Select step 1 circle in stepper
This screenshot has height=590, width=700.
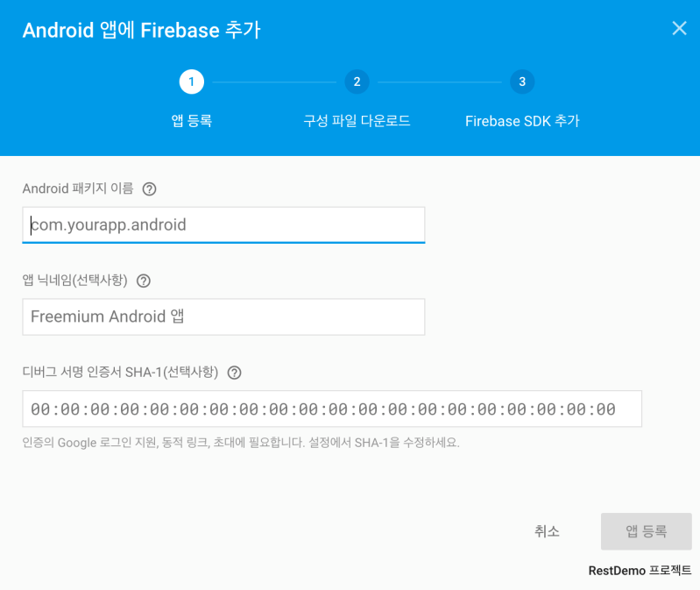(192, 82)
